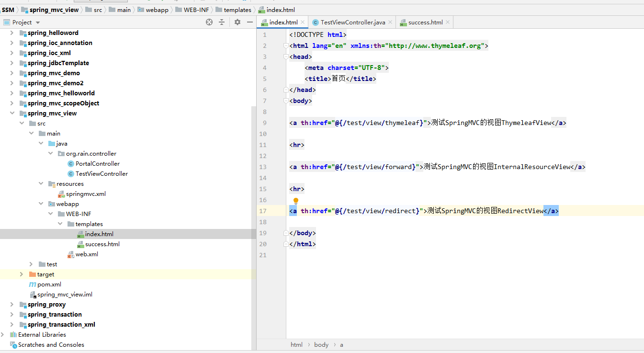Open Project panel settings gear

click(237, 22)
